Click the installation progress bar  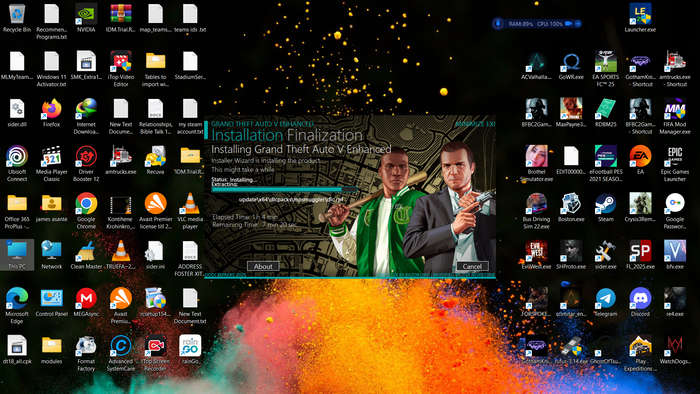[284, 190]
